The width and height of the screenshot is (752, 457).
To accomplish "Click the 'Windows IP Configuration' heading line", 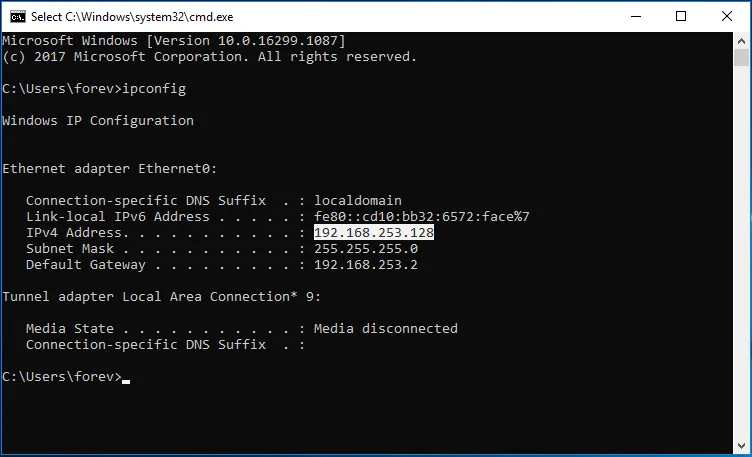I will click(98, 121).
